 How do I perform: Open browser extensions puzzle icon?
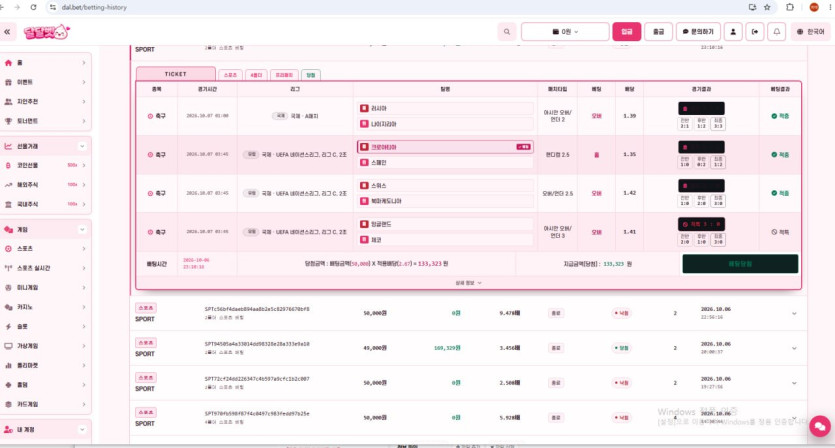(790, 7)
